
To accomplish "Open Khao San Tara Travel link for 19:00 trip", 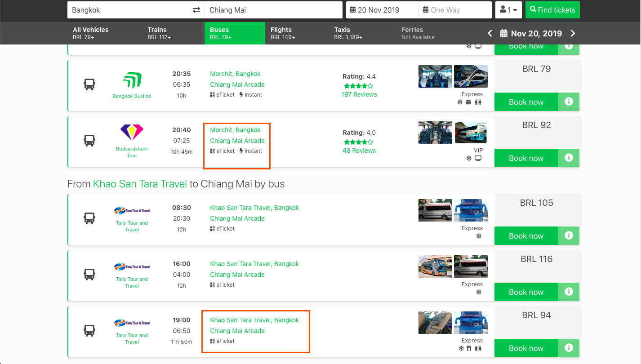I will [254, 320].
